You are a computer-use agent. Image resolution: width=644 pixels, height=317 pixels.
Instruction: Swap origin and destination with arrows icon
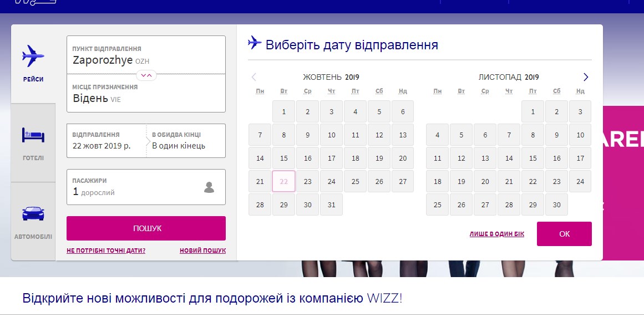[146, 75]
